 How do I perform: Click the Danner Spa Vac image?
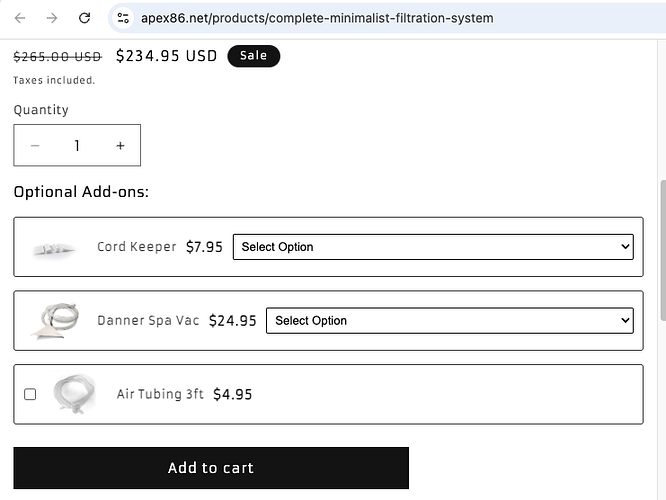(58, 321)
